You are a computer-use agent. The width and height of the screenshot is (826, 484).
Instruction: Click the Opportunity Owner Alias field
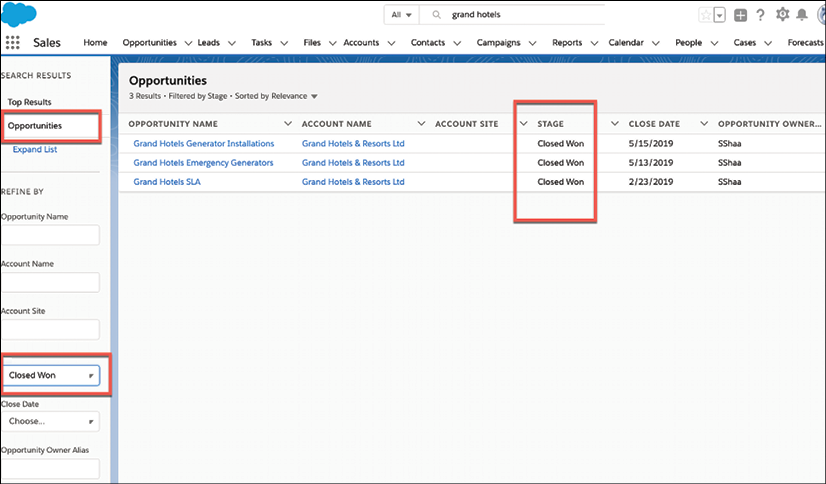pyautogui.click(x=51, y=469)
